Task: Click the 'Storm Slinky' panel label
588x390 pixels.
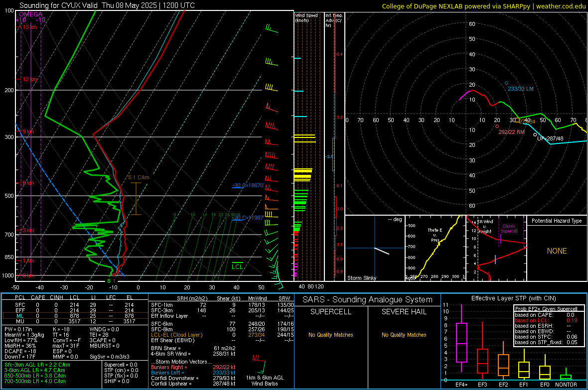Action: pos(362,278)
